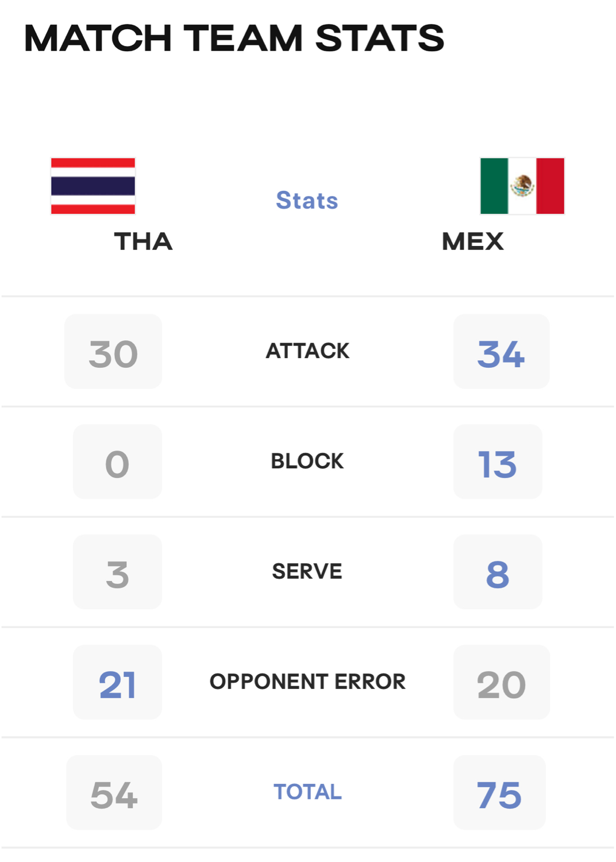Select Mexico's total points 75
Screen dimensions: 616x862
pyautogui.click(x=499, y=792)
